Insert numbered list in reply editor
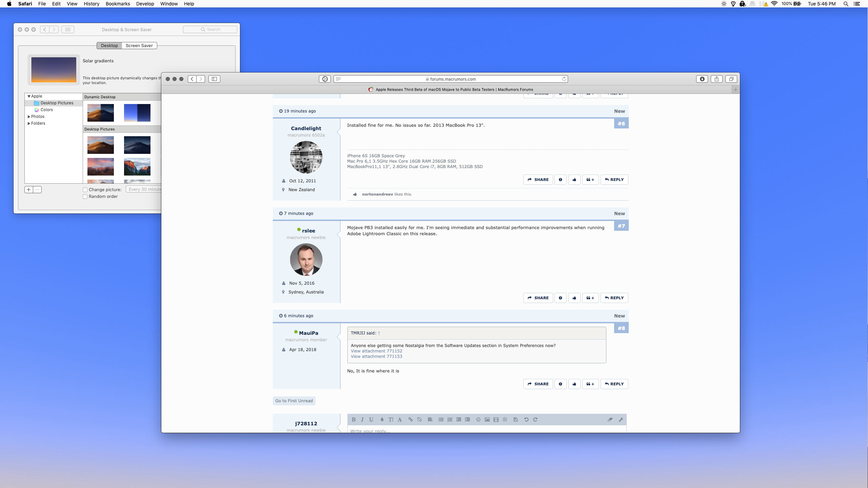The width and height of the screenshot is (868, 488). click(x=450, y=420)
